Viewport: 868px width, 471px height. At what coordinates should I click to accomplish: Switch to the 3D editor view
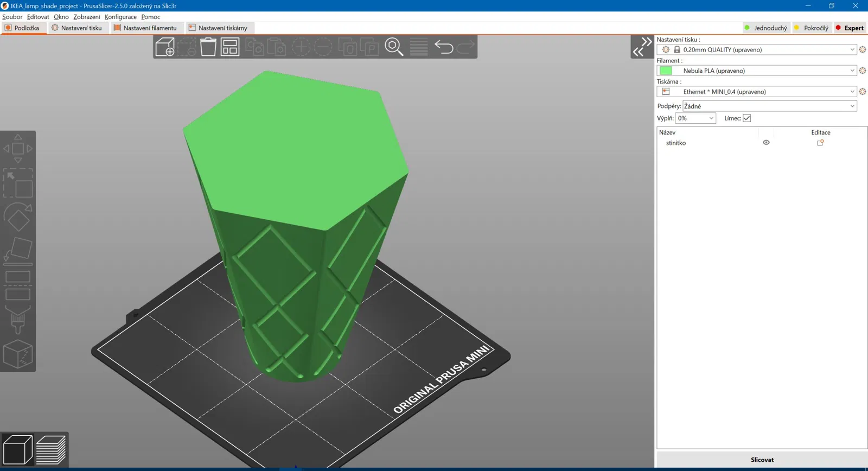[x=18, y=449]
